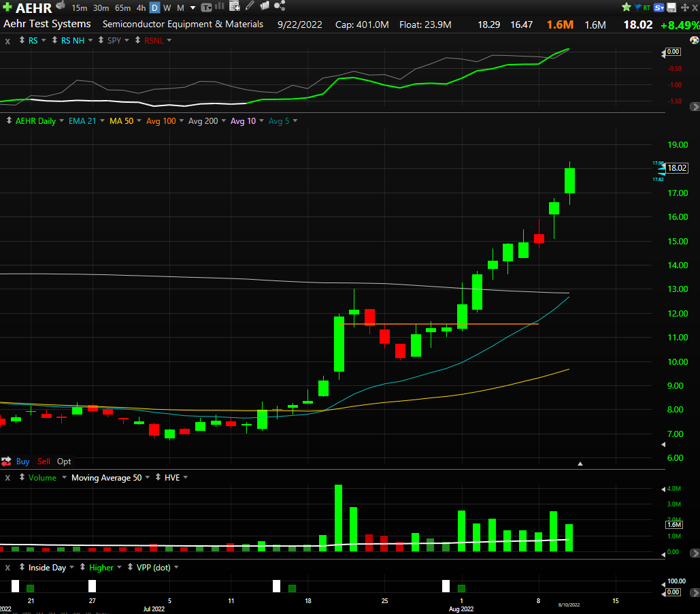Viewport: 700px width, 614px height.
Task: Open the Volume indicator dropdown
Action: 64,477
